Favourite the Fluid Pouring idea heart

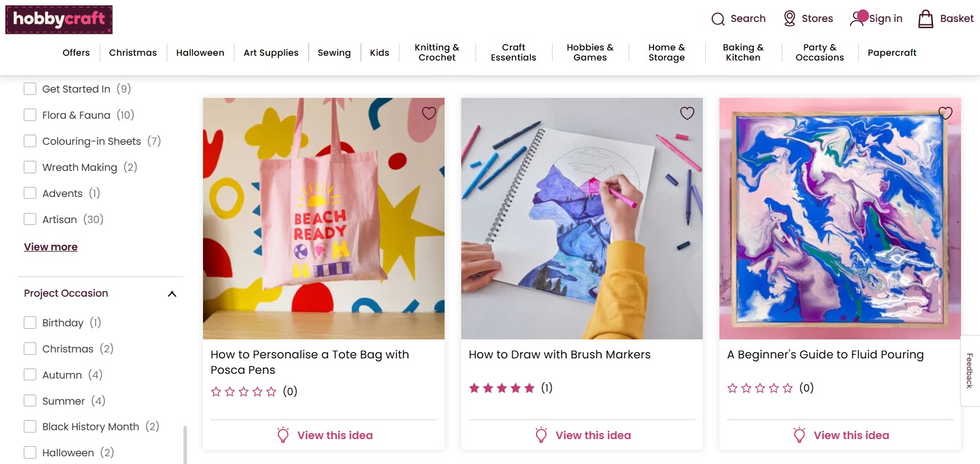tap(945, 113)
